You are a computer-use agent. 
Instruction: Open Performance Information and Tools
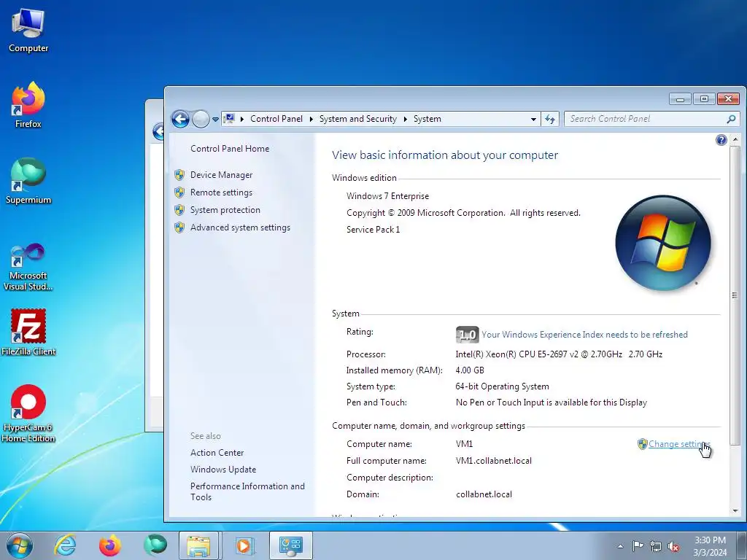click(x=247, y=491)
